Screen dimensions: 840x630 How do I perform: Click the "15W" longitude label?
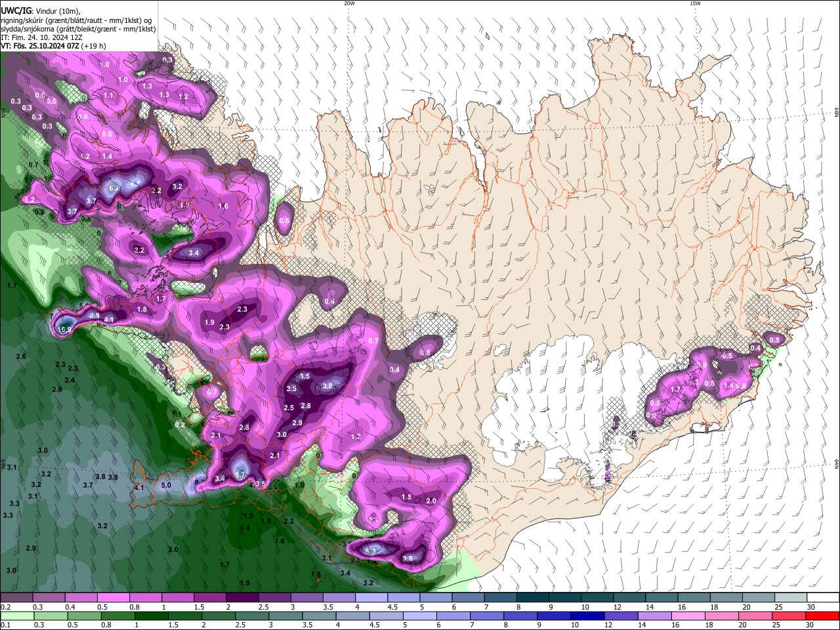point(695,3)
